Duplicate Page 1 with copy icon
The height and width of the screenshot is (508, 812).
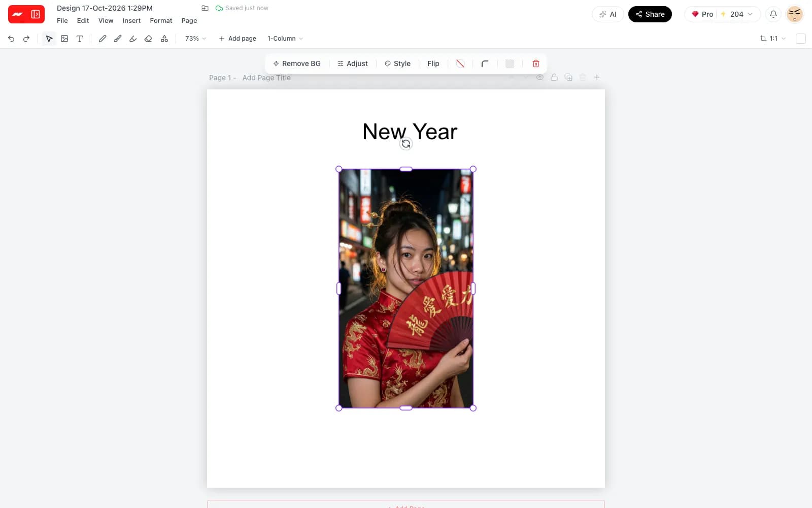568,78
